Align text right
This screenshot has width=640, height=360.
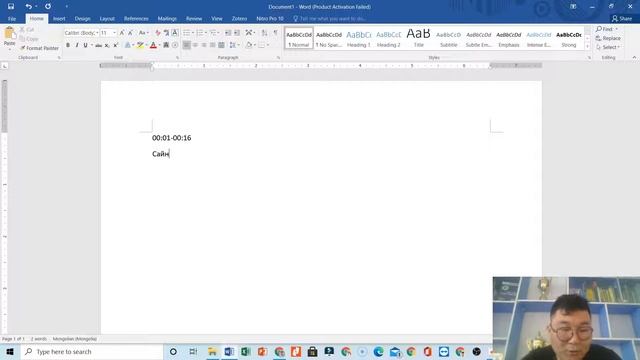[204, 45]
